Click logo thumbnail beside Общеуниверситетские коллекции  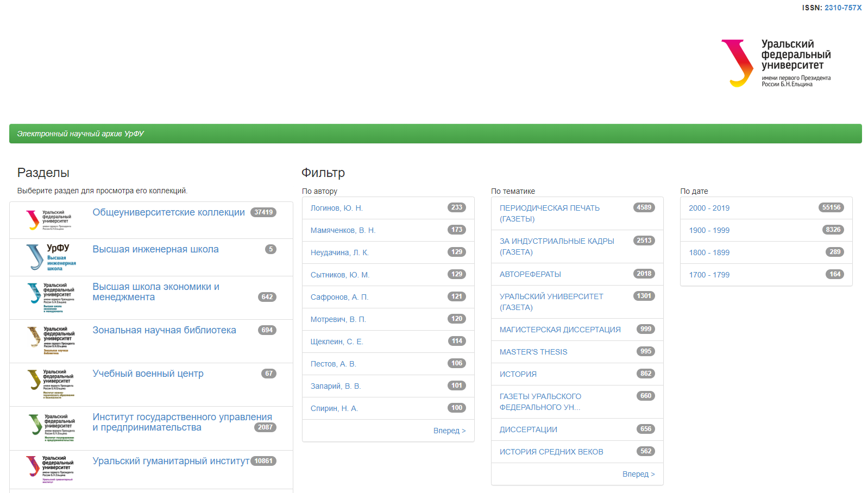(x=49, y=220)
